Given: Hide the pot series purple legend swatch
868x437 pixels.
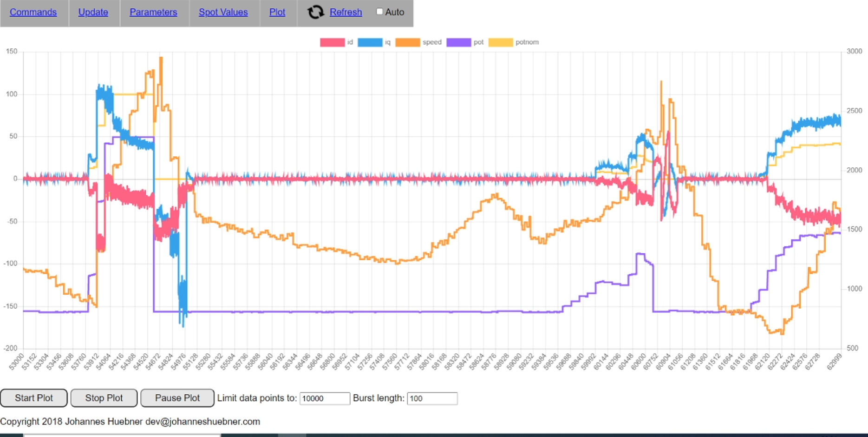Looking at the screenshot, I should click(458, 42).
